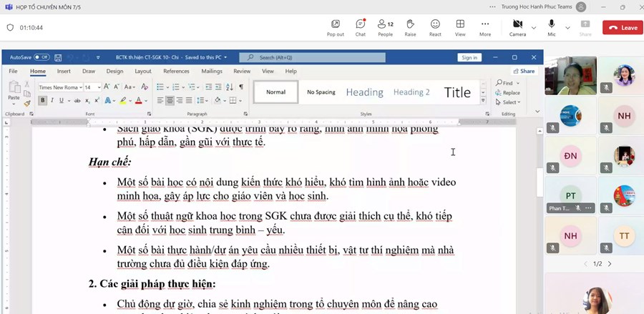644x314 pixels.
Task: Expand microphone options dropdown arrow
Action: pyautogui.click(x=567, y=28)
